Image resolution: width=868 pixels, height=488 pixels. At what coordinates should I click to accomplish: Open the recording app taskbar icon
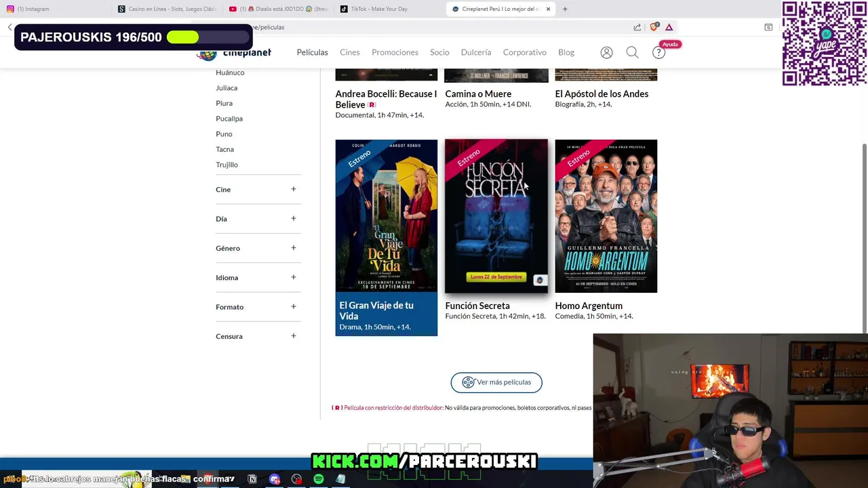pos(297,479)
